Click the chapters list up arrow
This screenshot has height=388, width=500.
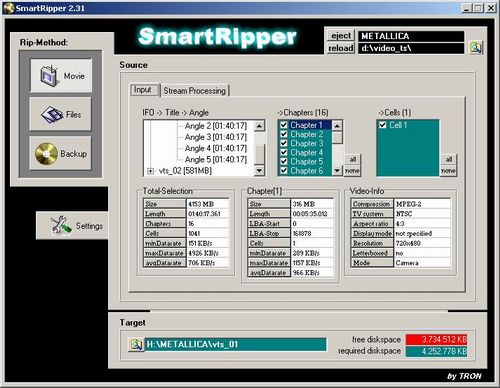[337, 125]
